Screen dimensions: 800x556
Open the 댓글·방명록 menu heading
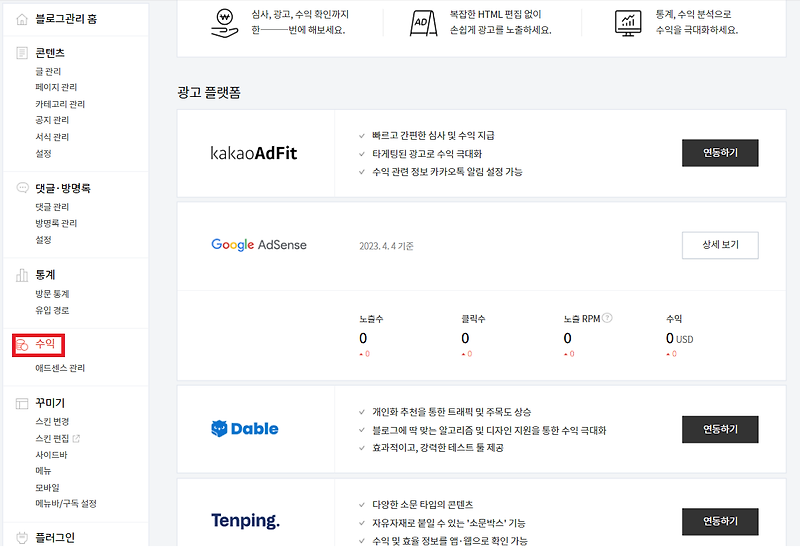point(63,188)
